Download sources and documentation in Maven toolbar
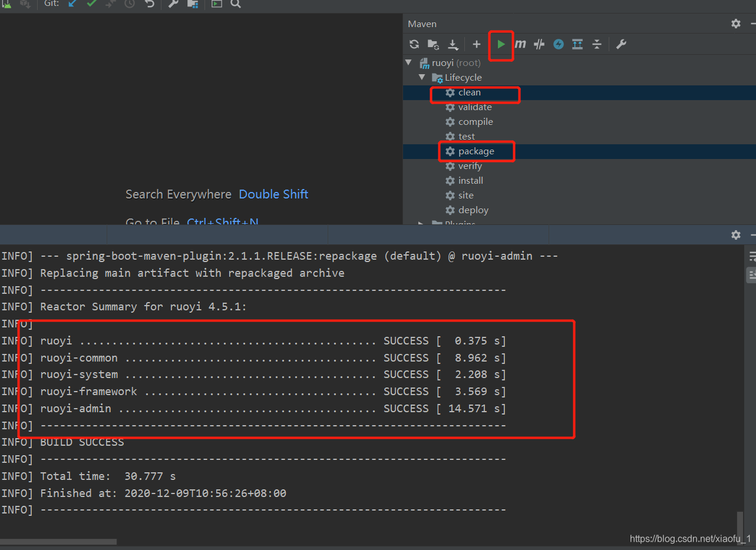The image size is (756, 550). [x=453, y=44]
